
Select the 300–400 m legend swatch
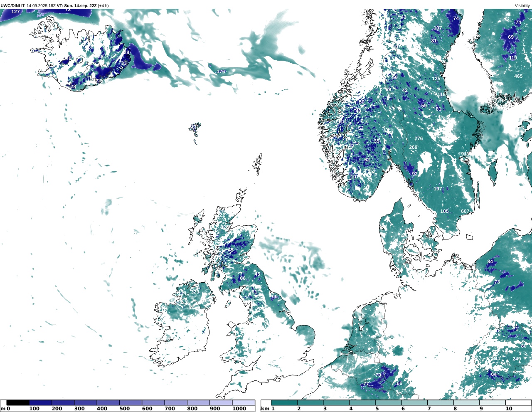85,402
